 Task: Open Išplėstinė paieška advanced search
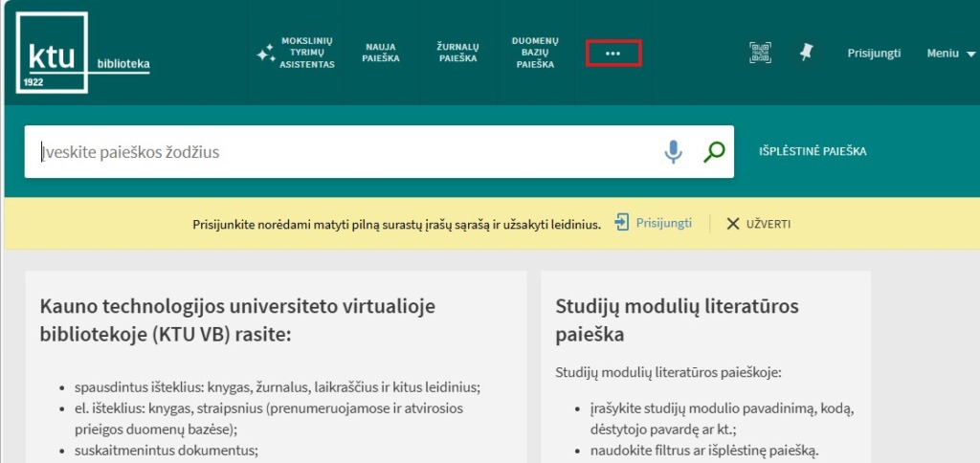[813, 152]
